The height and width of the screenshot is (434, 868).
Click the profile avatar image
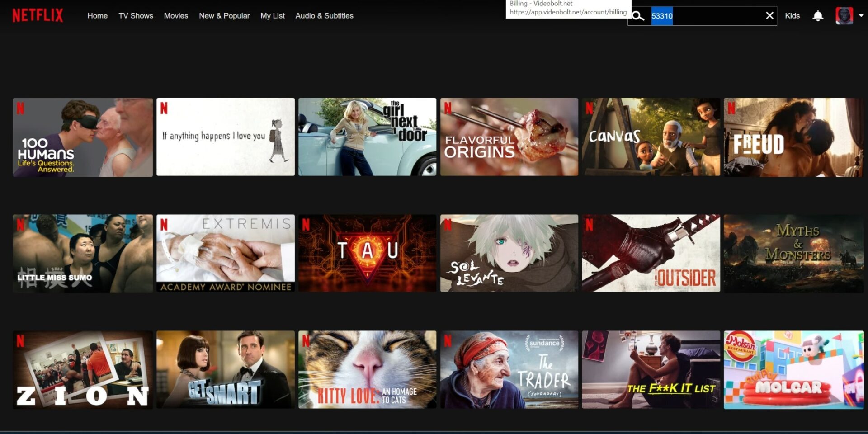pyautogui.click(x=844, y=15)
